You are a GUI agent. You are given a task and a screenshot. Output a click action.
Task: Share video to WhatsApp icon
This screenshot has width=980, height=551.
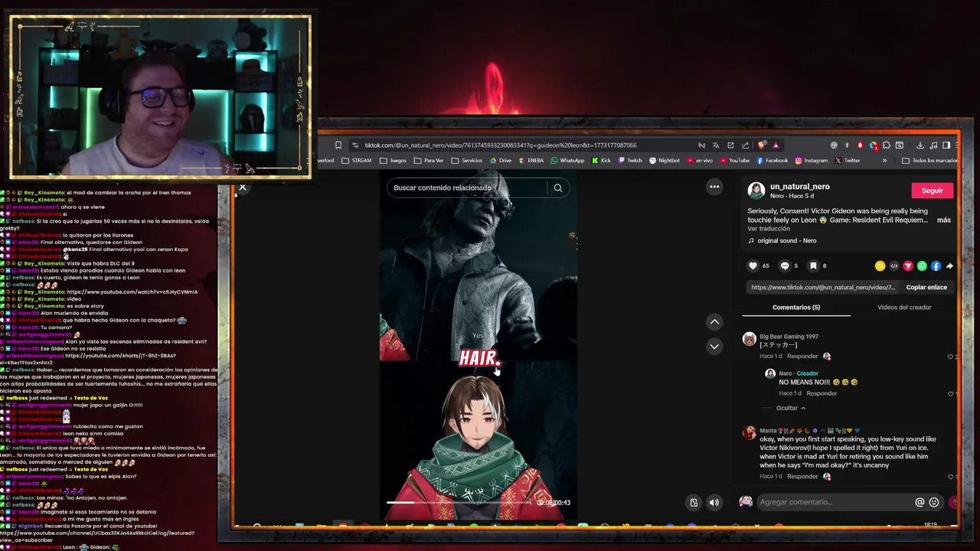tap(922, 266)
